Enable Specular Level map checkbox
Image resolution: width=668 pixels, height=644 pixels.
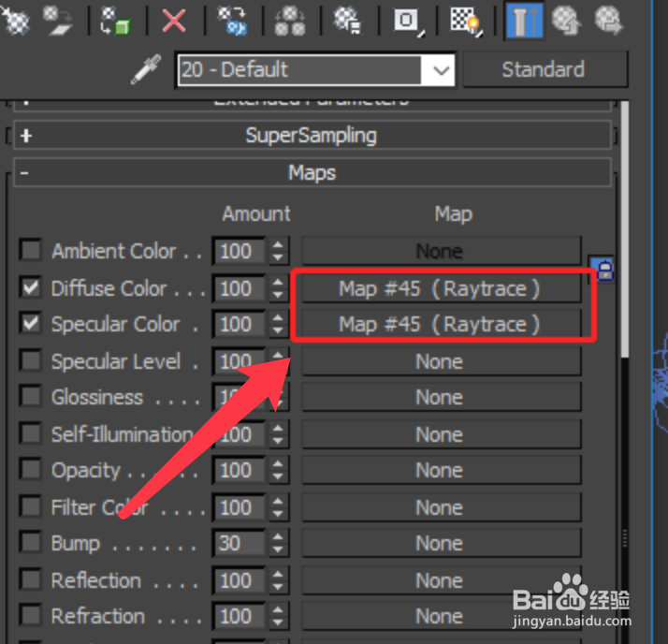coord(31,361)
